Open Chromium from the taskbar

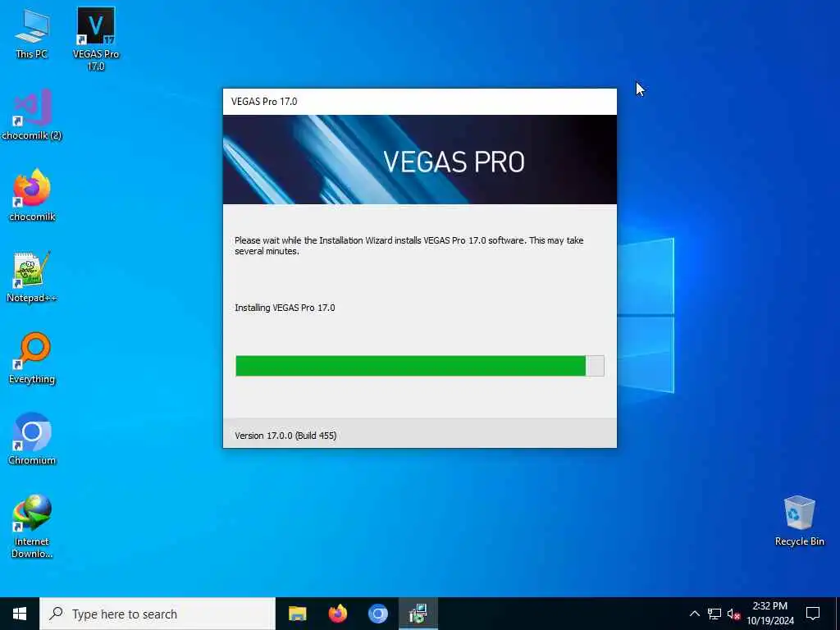377,614
